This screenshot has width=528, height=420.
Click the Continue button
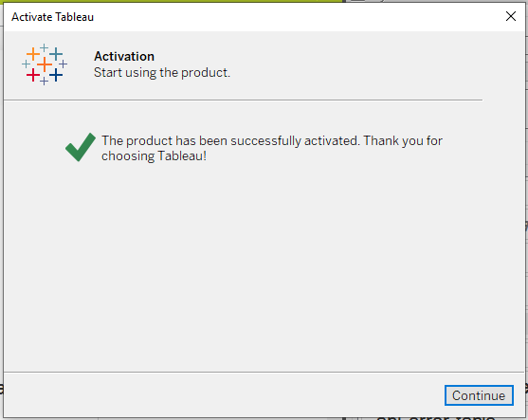(479, 395)
